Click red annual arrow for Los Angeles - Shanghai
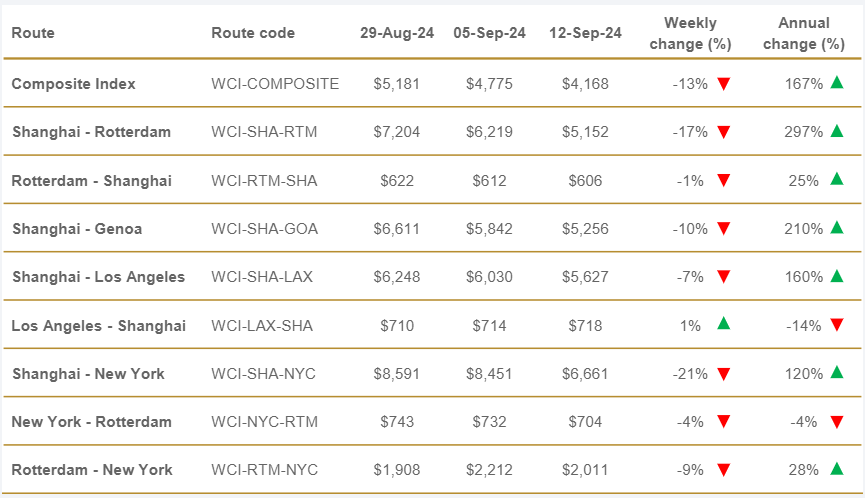 tap(836, 325)
